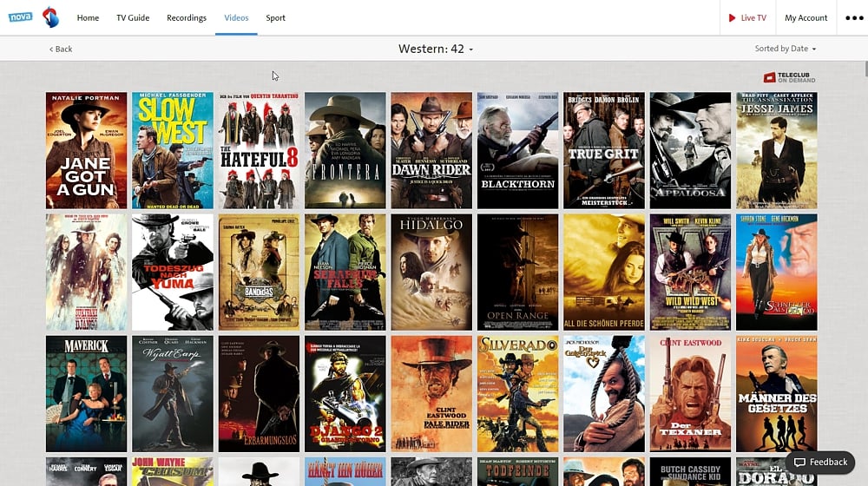Select the Wyatt Earp poster
868x486 pixels.
tap(173, 394)
